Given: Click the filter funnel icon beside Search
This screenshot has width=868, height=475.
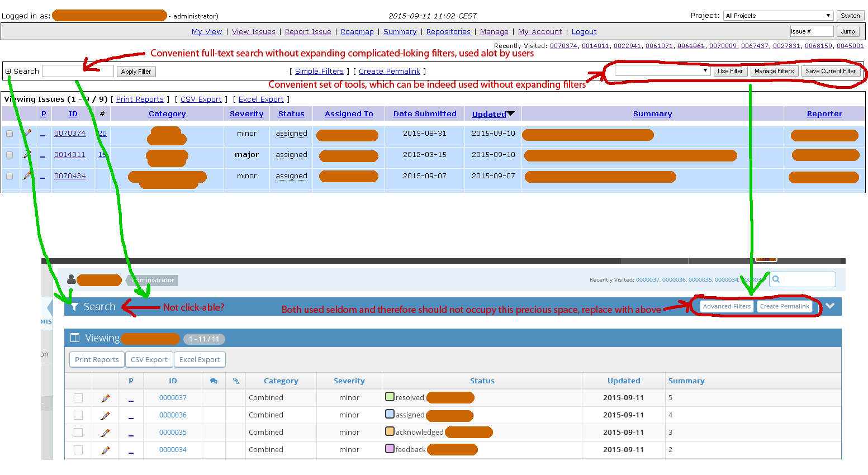Looking at the screenshot, I should pyautogui.click(x=74, y=307).
